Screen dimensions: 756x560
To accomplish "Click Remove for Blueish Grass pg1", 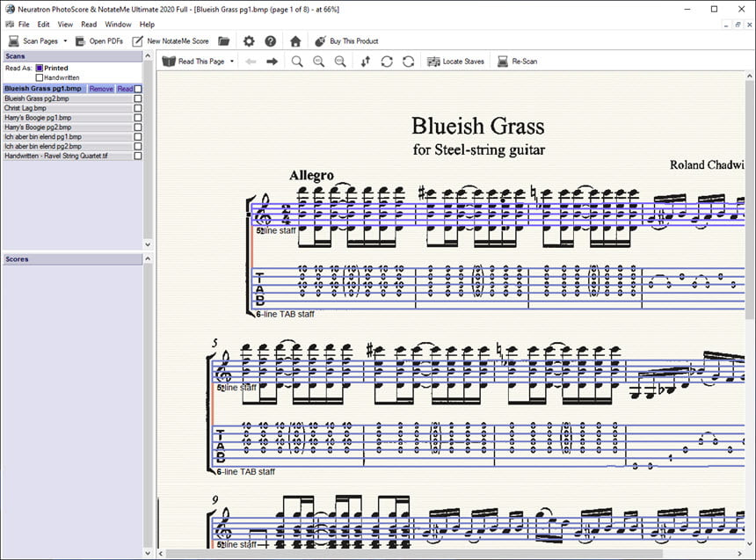I will [101, 89].
